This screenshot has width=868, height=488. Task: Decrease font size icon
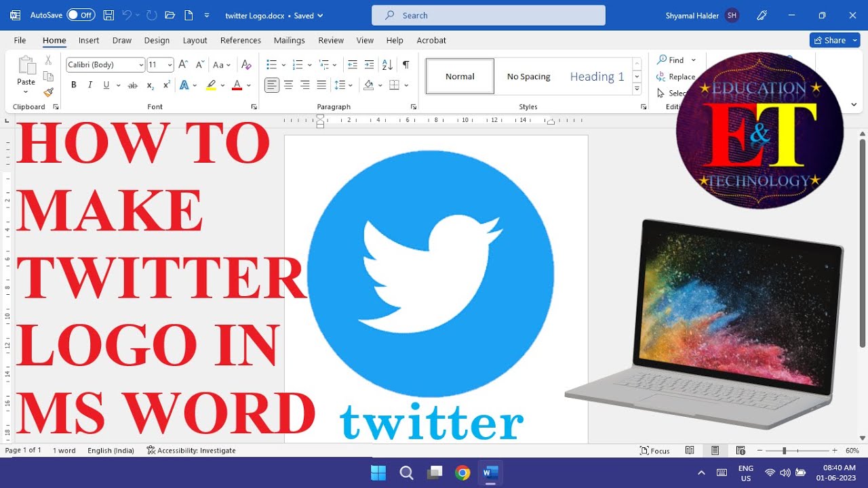tap(200, 65)
